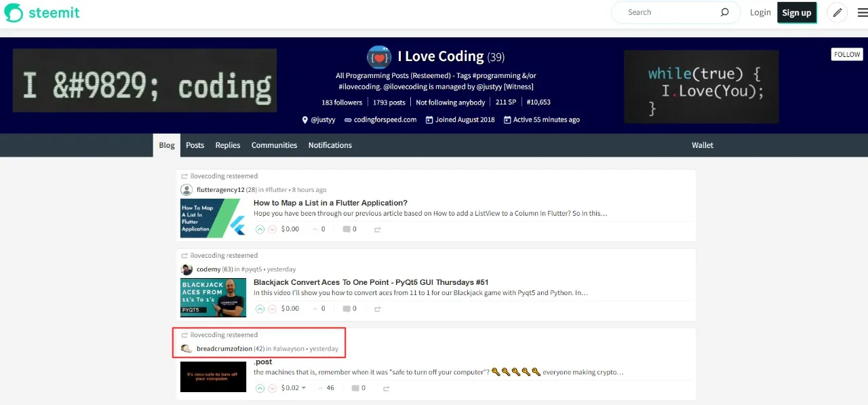Visit the codingforspeed.com link
Viewport: 868px width, 405px height.
coord(385,119)
